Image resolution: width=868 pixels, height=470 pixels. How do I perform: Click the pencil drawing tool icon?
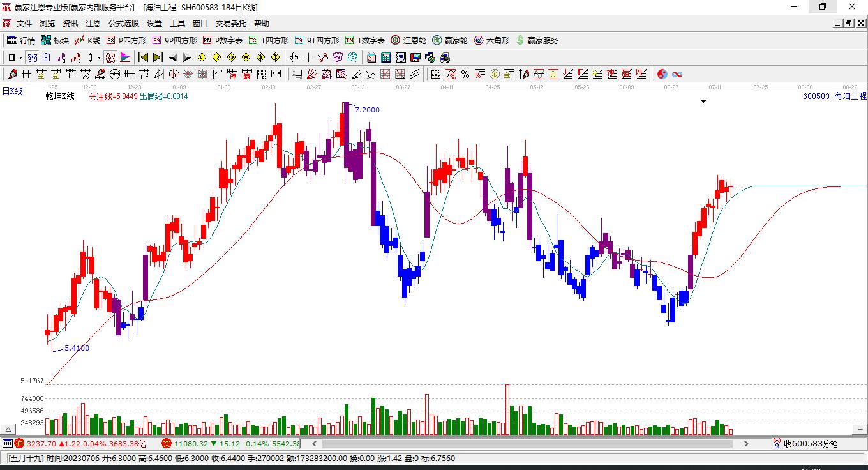pyautogui.click(x=11, y=74)
